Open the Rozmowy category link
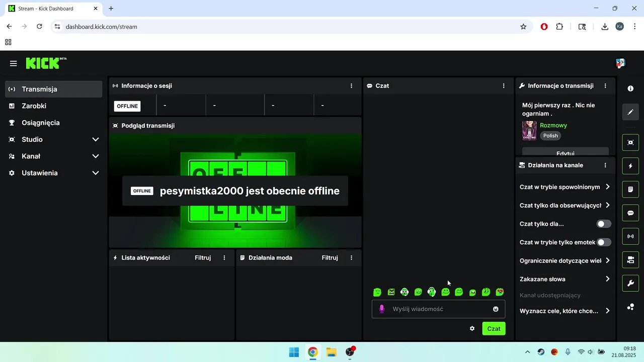Screen dimensions: 644x362 [x=553, y=125]
